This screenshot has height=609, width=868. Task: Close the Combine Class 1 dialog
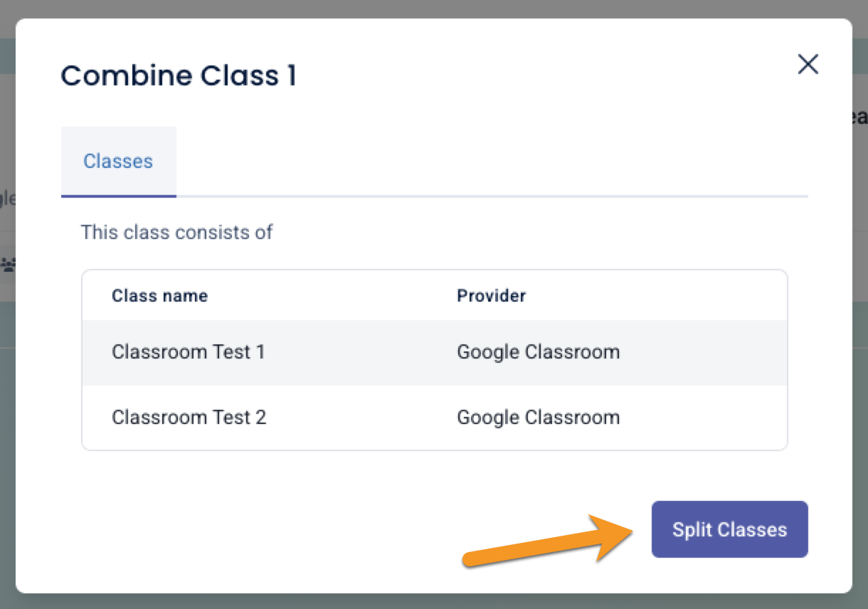click(x=808, y=65)
